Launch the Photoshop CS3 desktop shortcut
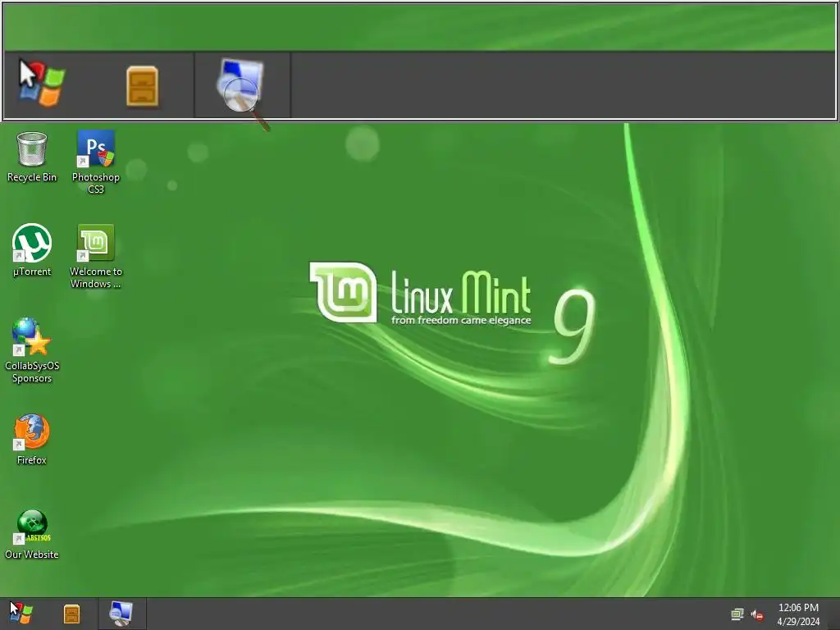The image size is (840, 630). click(x=96, y=161)
